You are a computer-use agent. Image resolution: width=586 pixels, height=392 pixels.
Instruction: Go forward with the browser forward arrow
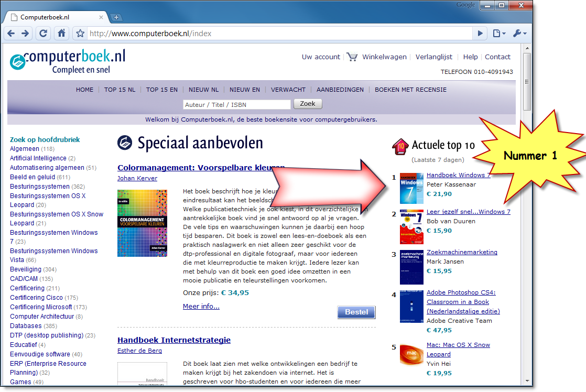click(25, 34)
